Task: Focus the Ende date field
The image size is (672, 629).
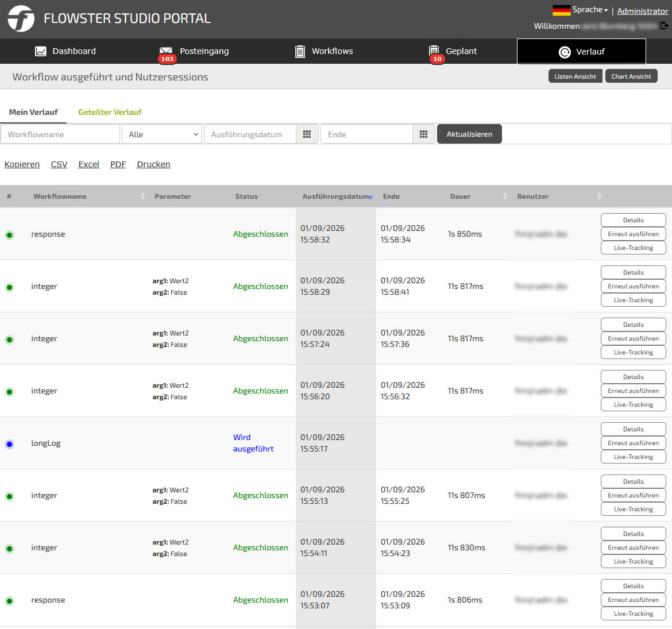Action: tap(367, 134)
